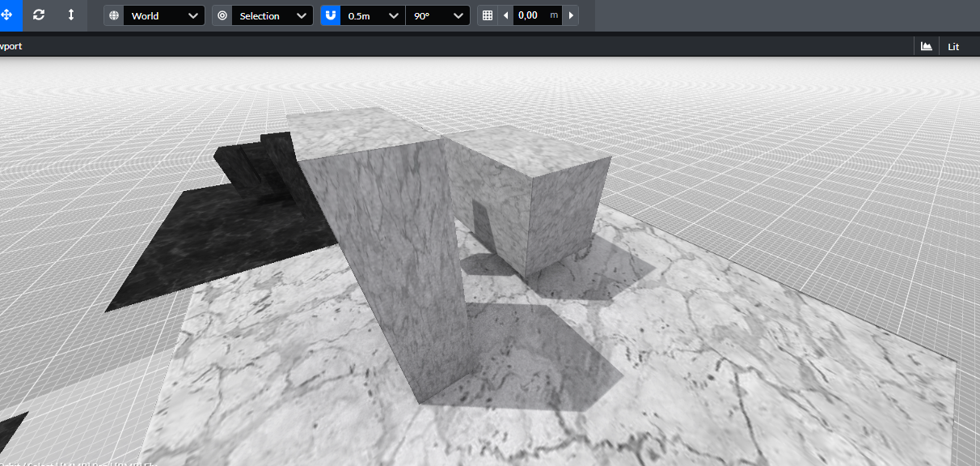980x466 pixels.
Task: Open the 0.5m snap distance dropdown
Action: pyautogui.click(x=373, y=15)
